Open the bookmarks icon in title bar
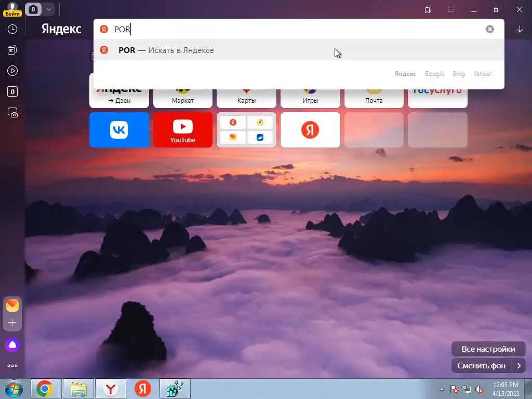Image resolution: width=532 pixels, height=399 pixels. [x=428, y=9]
